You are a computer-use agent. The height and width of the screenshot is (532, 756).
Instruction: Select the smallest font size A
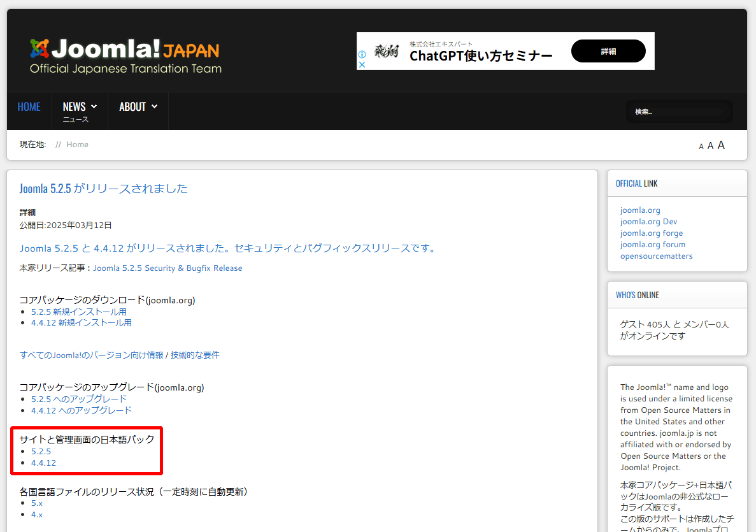point(701,147)
